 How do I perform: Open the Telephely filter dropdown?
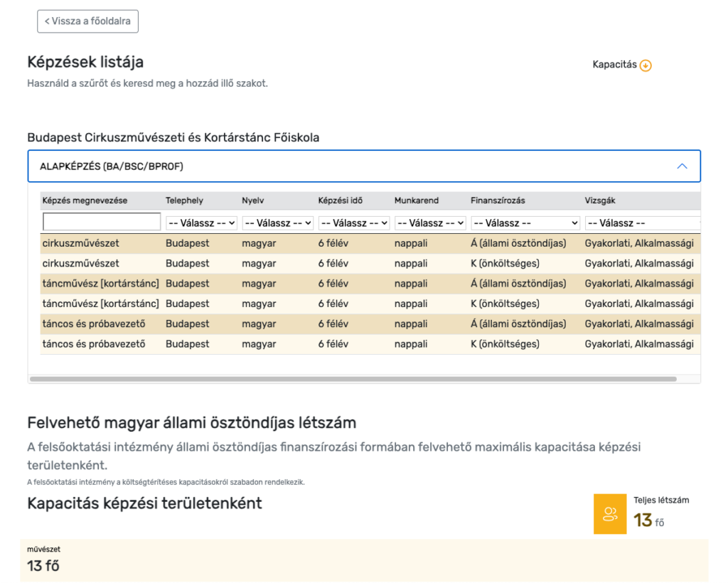click(x=201, y=223)
